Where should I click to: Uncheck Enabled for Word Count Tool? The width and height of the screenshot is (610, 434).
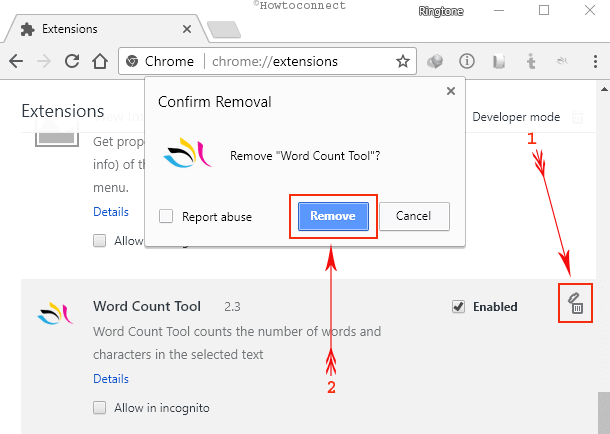(x=458, y=307)
